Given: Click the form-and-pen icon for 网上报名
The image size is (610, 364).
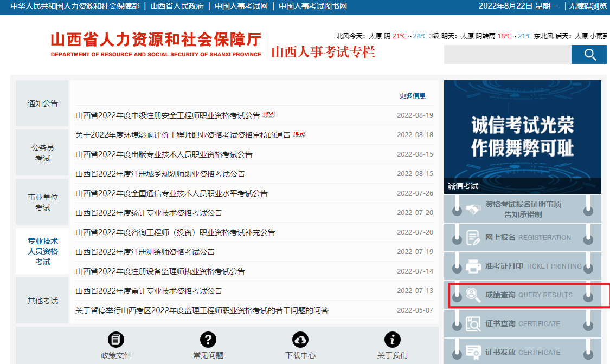Looking at the screenshot, I should point(473,238).
